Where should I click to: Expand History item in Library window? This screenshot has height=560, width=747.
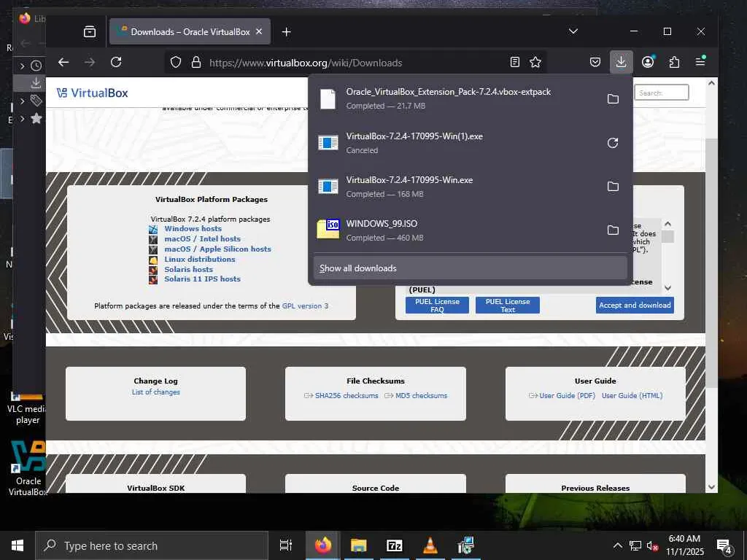(23, 66)
